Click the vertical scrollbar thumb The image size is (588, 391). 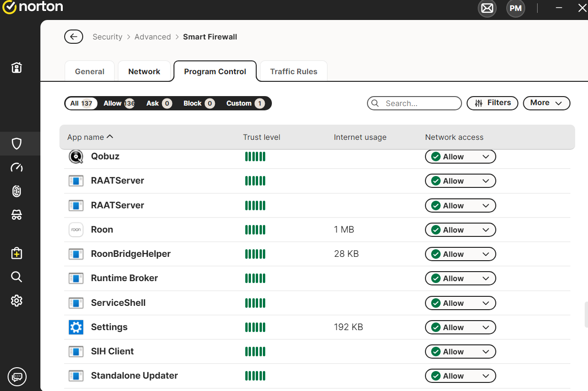tap(586, 314)
